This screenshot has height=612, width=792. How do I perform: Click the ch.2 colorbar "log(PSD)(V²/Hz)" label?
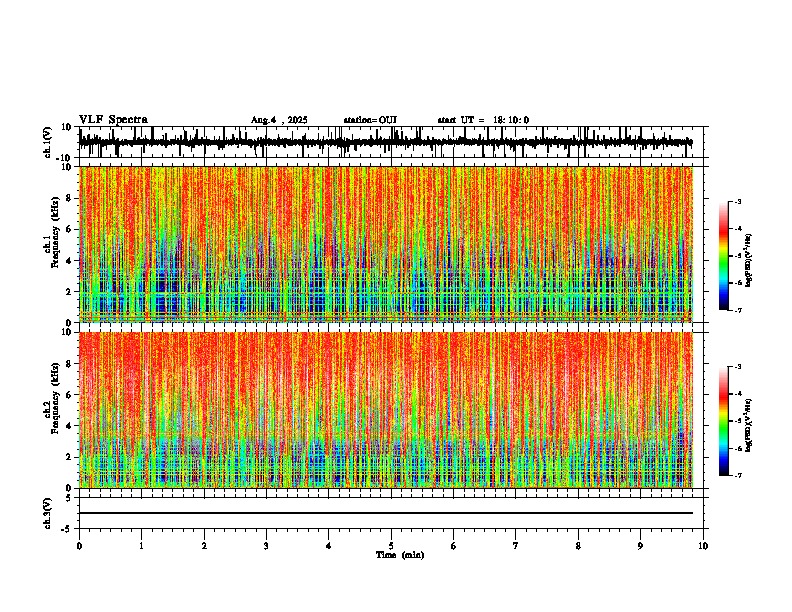point(749,425)
